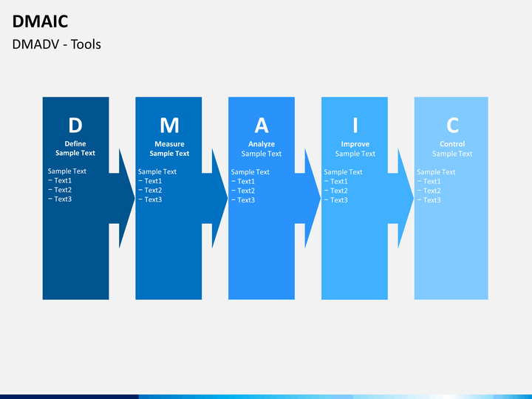This screenshot has height=399, width=532.
Task: Click Text1 in the Define column
Action: [x=63, y=180]
